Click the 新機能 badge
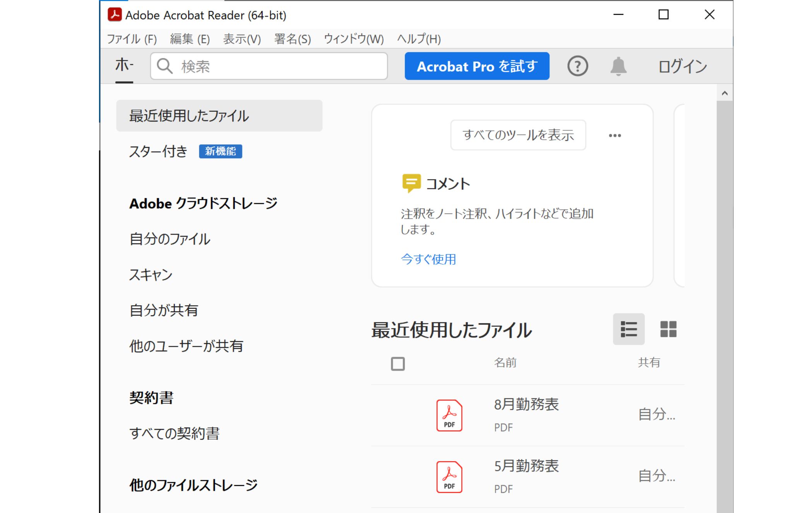 [x=220, y=151]
